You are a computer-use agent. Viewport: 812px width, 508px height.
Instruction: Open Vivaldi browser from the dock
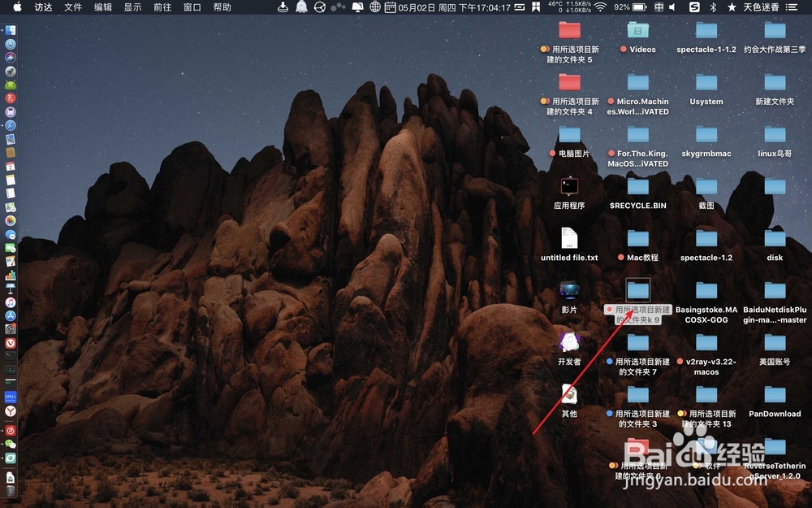(x=11, y=343)
